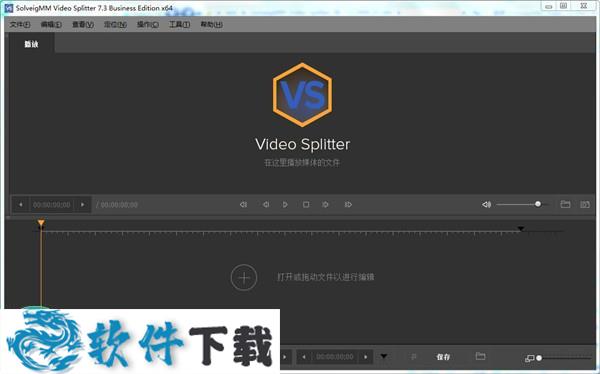The height and width of the screenshot is (374, 600).
Task: Click the snapshot icon at far right of player bar
Action: 585,204
